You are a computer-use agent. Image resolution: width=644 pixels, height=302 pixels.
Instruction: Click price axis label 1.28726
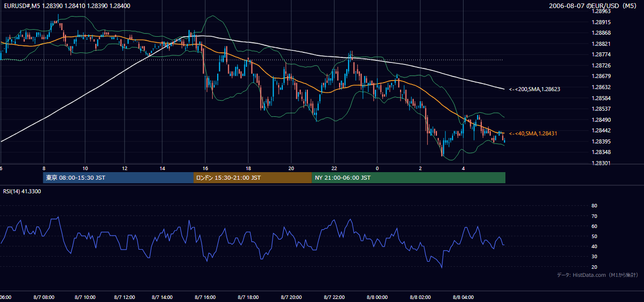coord(600,65)
